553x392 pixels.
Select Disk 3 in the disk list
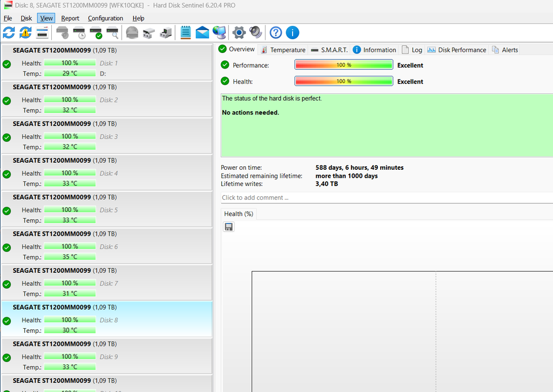pyautogui.click(x=107, y=136)
